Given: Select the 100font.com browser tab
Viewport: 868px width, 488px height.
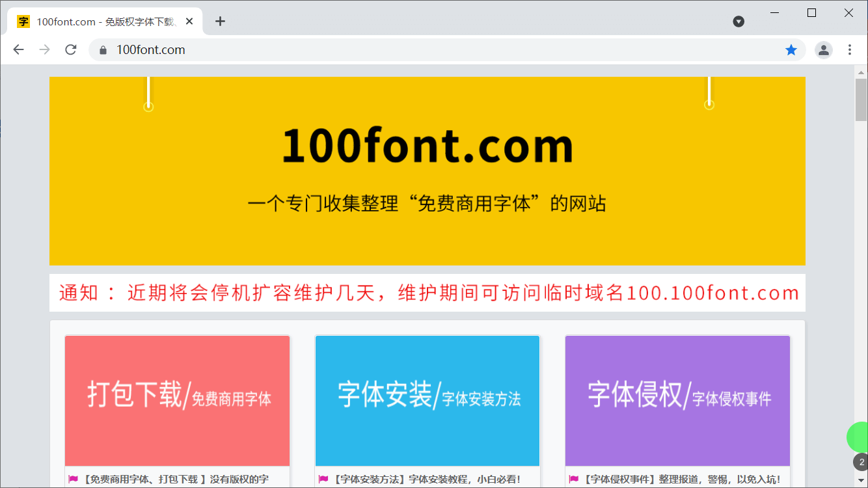Looking at the screenshot, I should 105,21.
